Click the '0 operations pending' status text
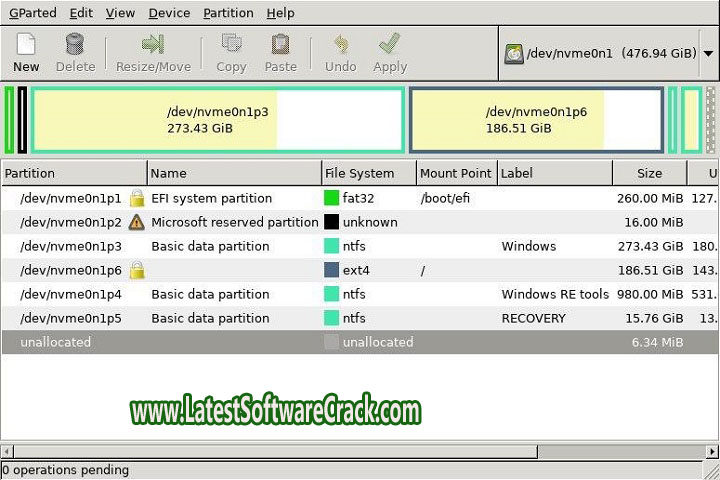The width and height of the screenshot is (720, 480). [65, 470]
